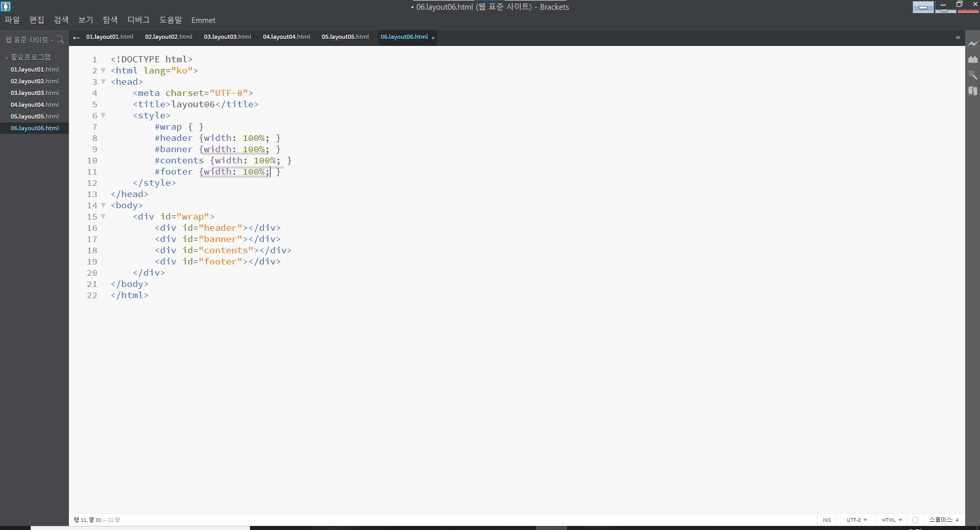
Task: Open the 탐색 menu
Action: click(110, 20)
